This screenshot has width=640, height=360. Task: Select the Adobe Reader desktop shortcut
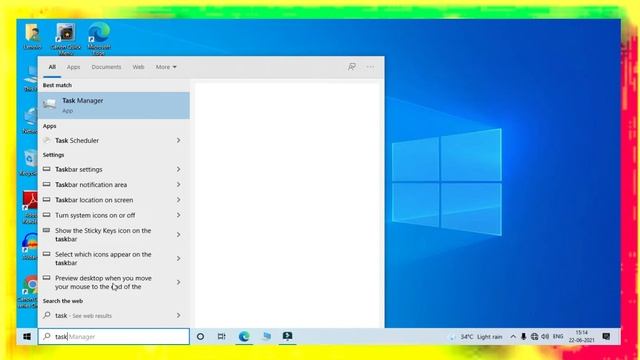29,207
